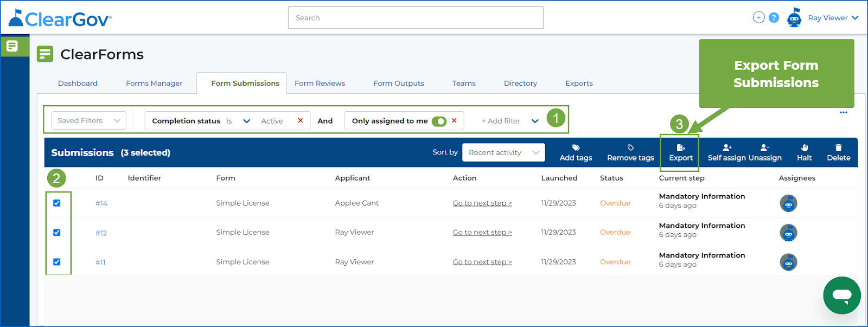Open the Saved Filters dropdown
This screenshot has width=868, height=327.
coord(88,121)
